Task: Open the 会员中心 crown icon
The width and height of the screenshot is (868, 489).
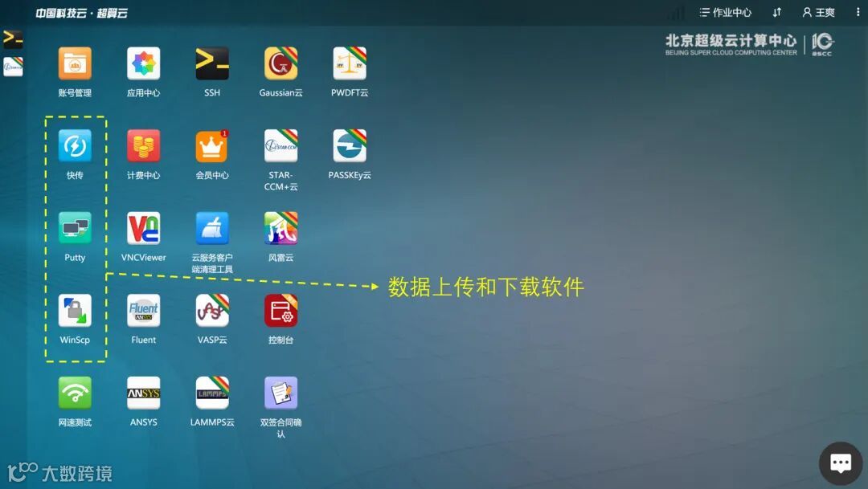Action: [212, 146]
